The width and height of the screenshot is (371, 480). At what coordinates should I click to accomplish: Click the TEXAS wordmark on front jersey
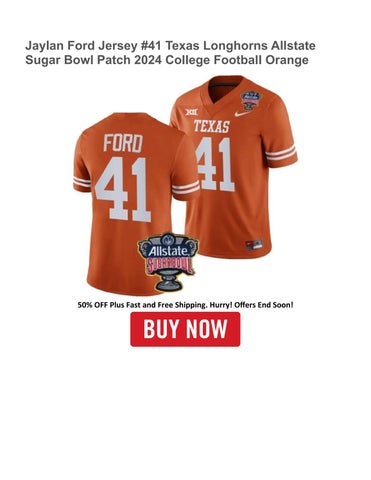pyautogui.click(x=212, y=127)
